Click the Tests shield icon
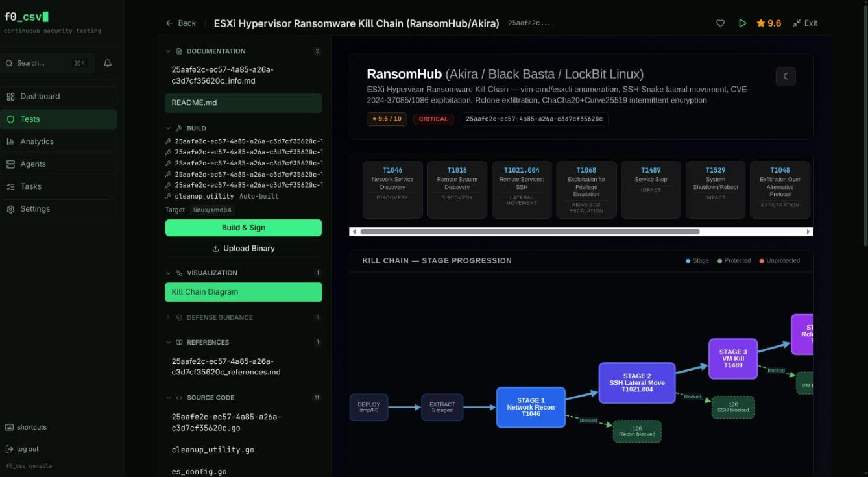Image resolution: width=868 pixels, height=477 pixels. coord(10,119)
